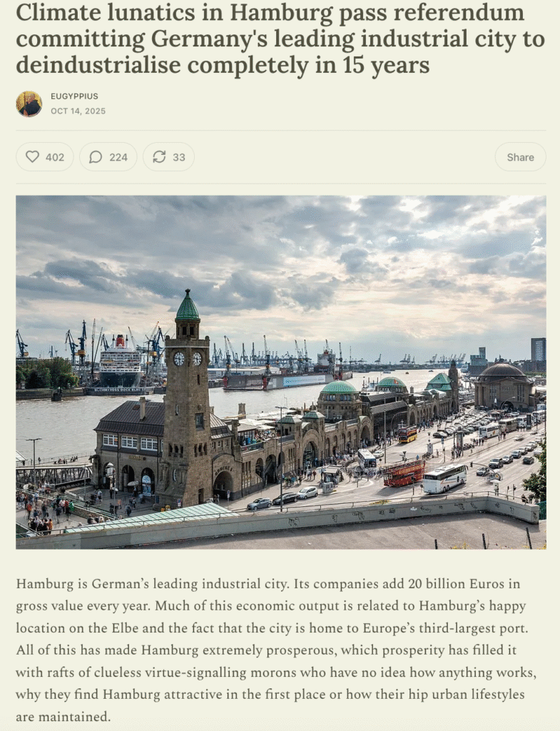The width and height of the screenshot is (560, 731).
Task: Click the Oct 14, 2025 post date
Action: (78, 111)
